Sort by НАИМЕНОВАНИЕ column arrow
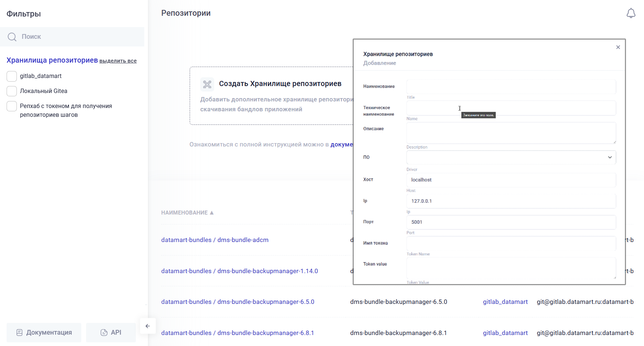This screenshot has height=346, width=644. click(x=212, y=213)
